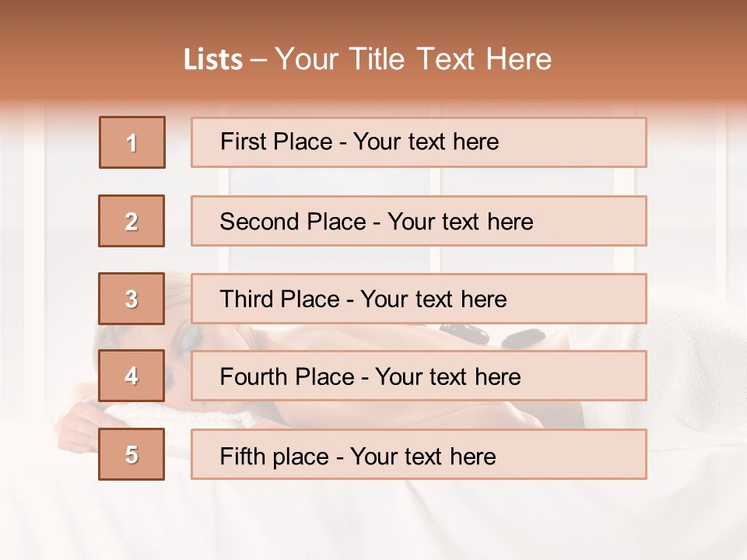Click 'Your Title Text Here' in the heading
747x560 pixels.
(x=413, y=60)
